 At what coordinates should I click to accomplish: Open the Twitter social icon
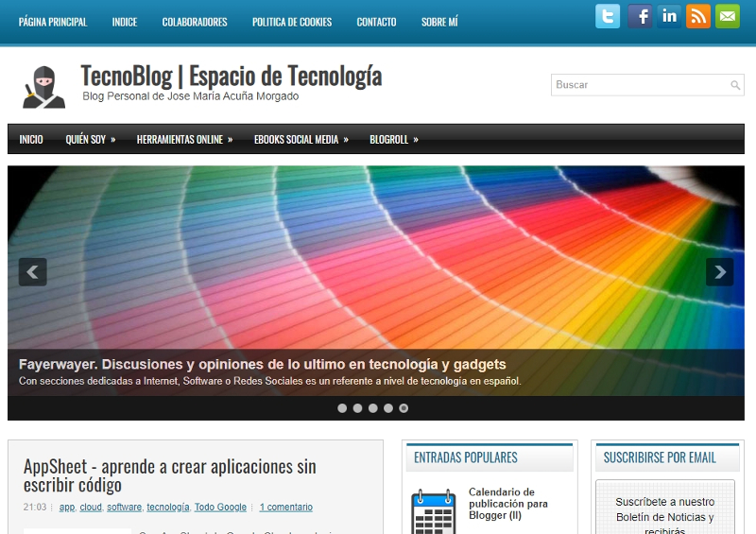coord(608,16)
